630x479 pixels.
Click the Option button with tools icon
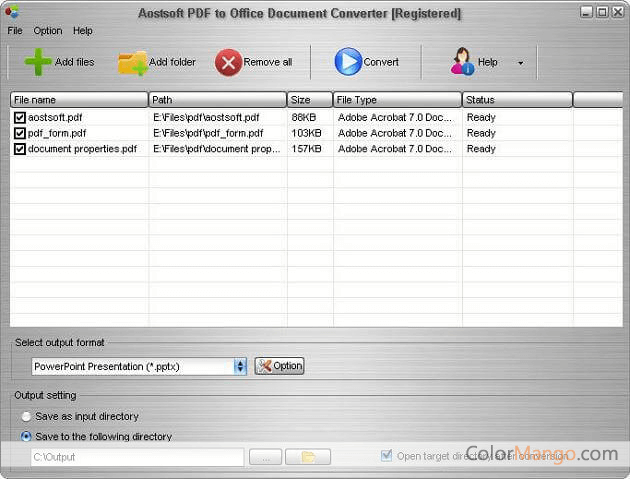tap(279, 366)
